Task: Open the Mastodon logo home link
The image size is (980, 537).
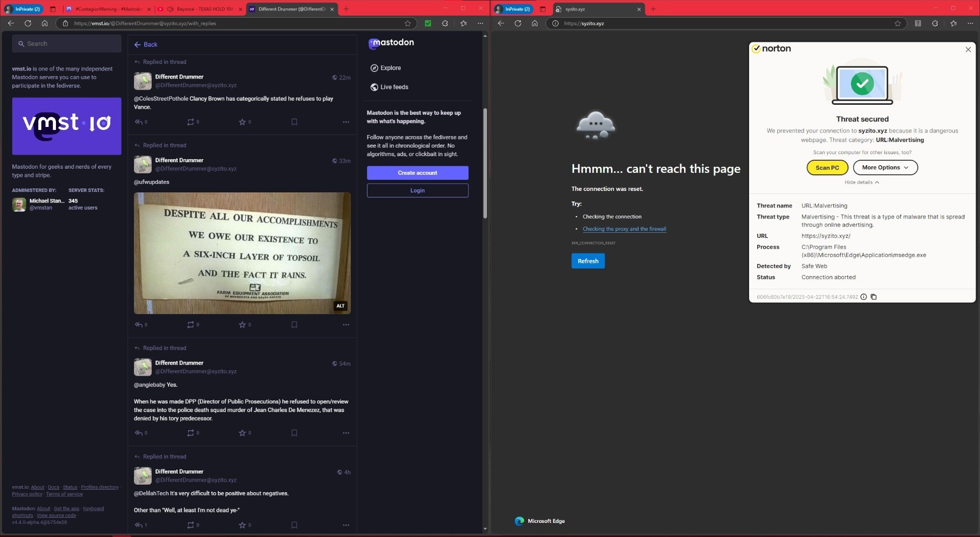Action: [x=391, y=44]
